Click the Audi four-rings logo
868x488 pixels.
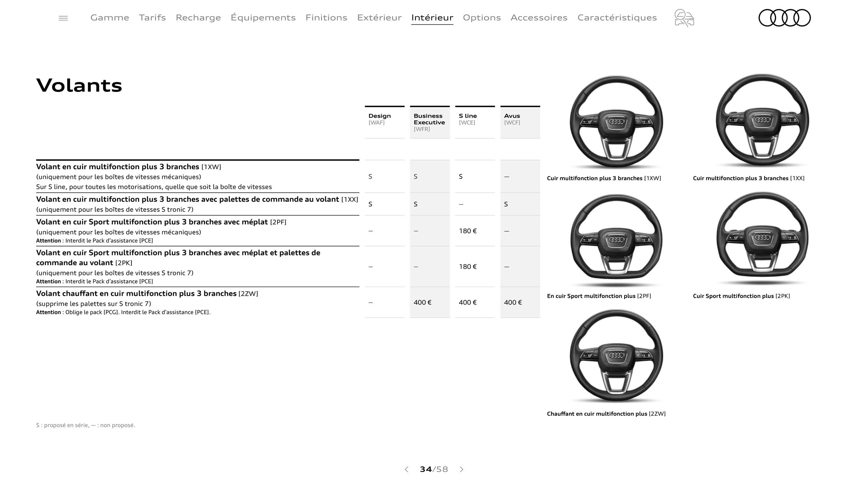(785, 18)
